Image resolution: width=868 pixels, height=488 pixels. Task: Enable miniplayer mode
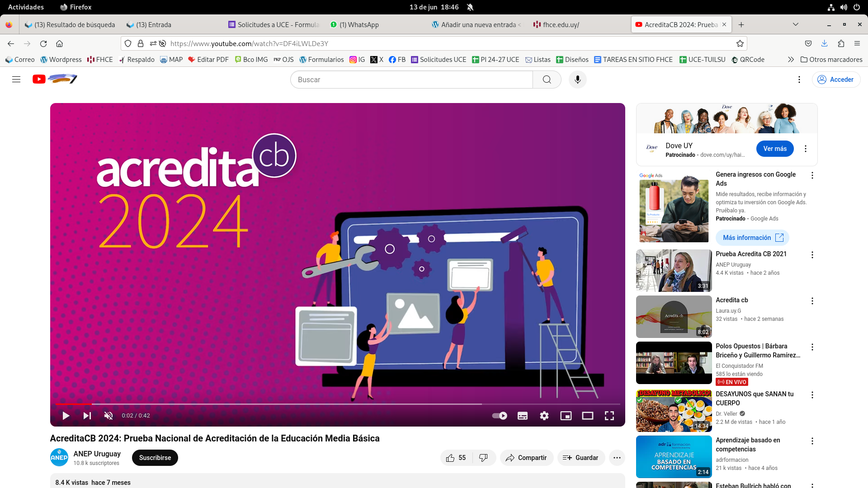(566, 416)
